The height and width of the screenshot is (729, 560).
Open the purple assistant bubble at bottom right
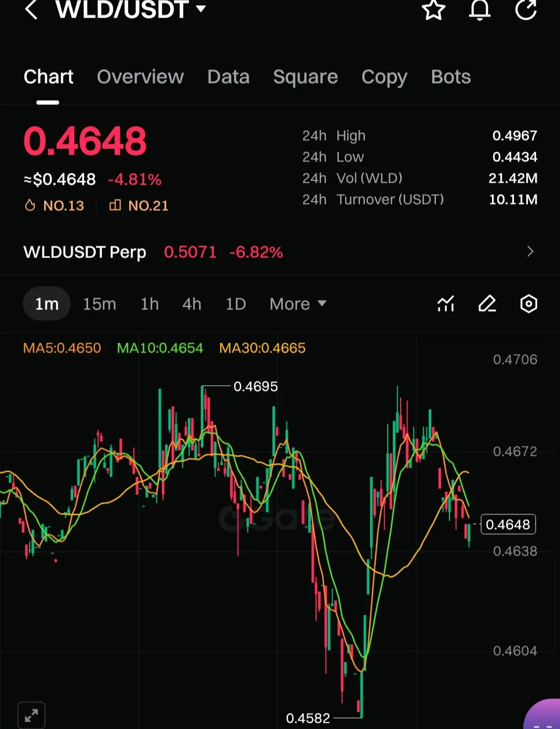point(543,715)
